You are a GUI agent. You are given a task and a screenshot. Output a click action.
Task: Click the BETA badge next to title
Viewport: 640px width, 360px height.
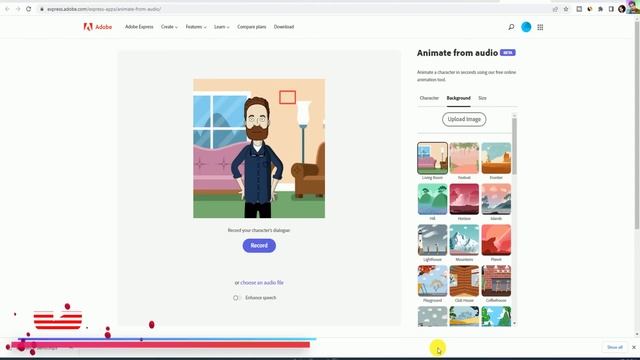click(x=508, y=53)
